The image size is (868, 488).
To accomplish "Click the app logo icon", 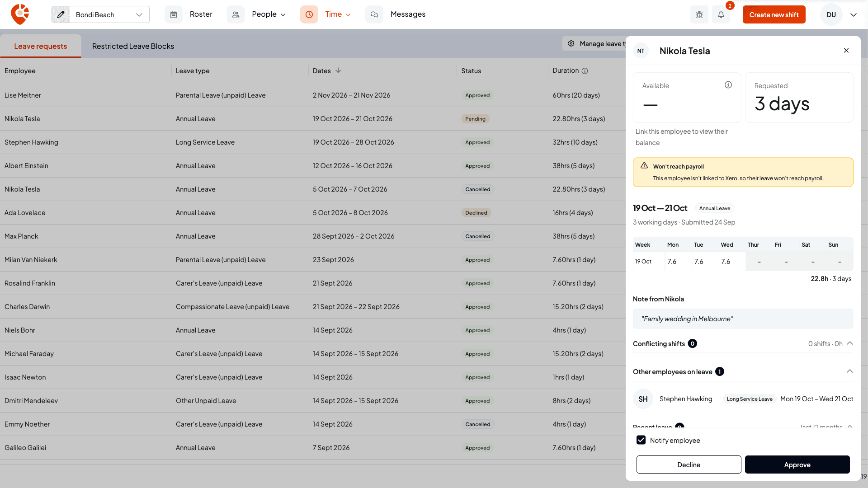I will (x=20, y=14).
